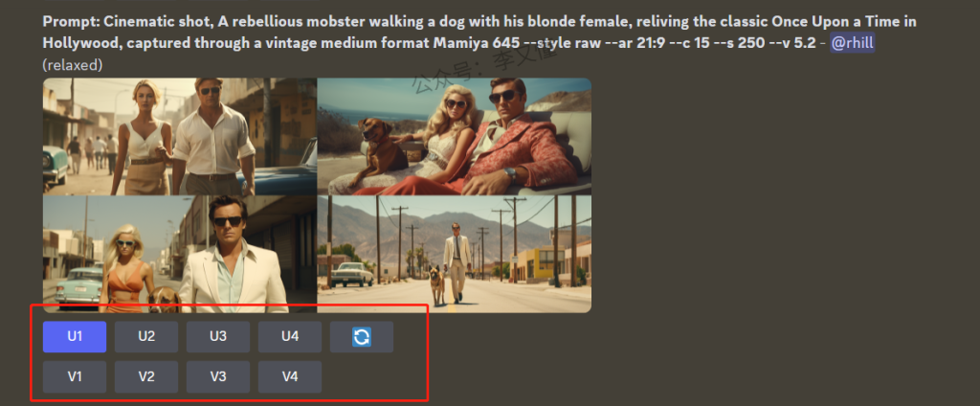This screenshot has height=406, width=980.
Task: Upscale the first image with U1
Action: (x=75, y=337)
